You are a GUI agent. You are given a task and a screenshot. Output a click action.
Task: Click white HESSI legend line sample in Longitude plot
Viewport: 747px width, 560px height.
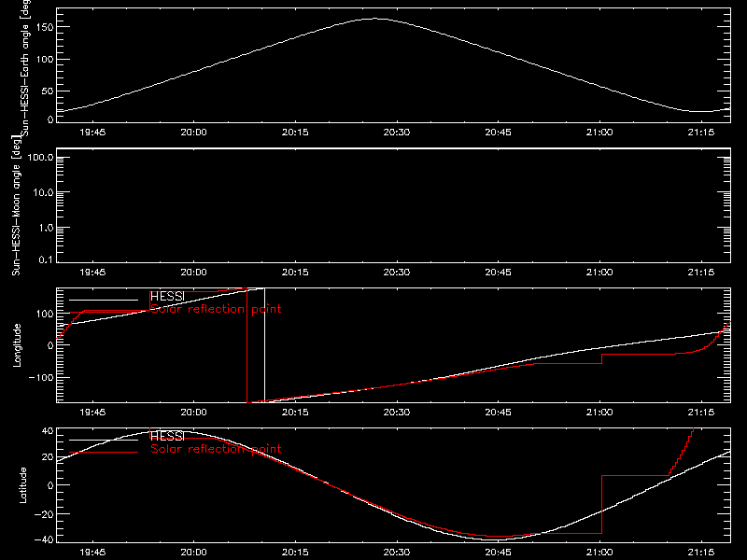click(104, 300)
